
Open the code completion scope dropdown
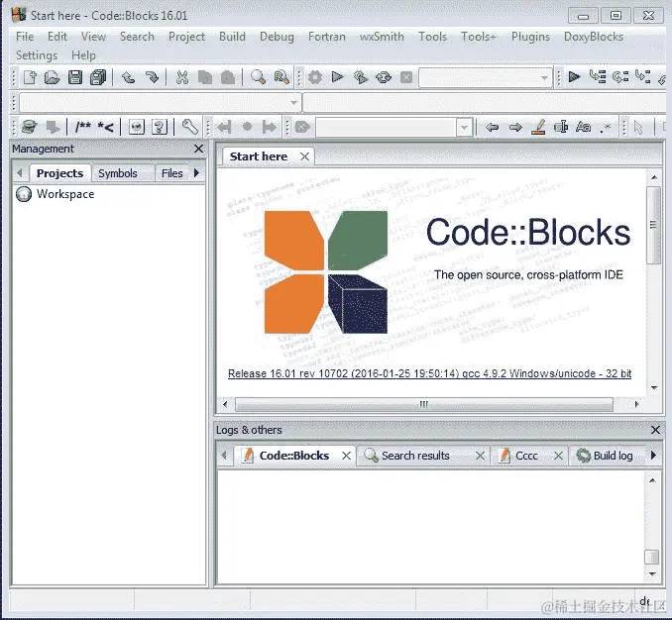293,103
